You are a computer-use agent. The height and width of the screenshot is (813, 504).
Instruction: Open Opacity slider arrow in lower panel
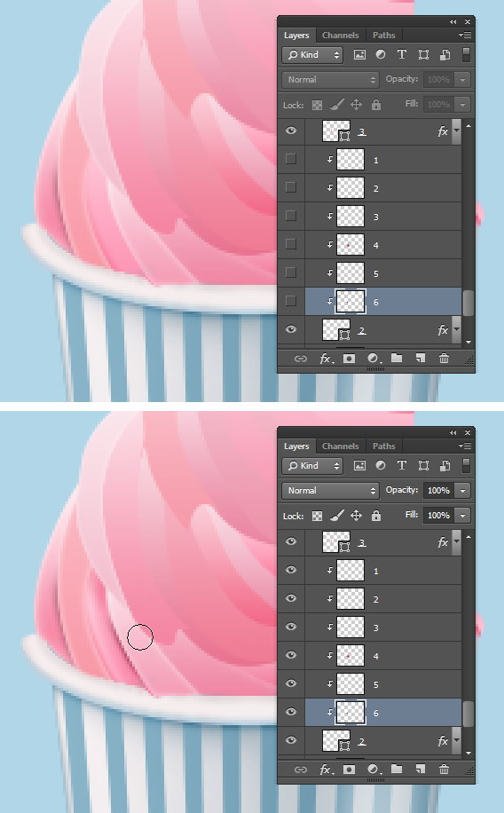pyautogui.click(x=462, y=490)
